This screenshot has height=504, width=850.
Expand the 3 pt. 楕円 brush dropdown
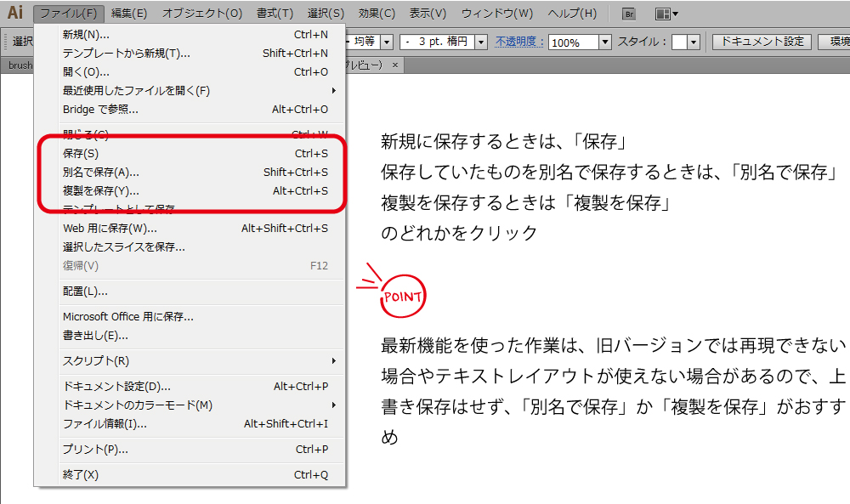[x=481, y=42]
